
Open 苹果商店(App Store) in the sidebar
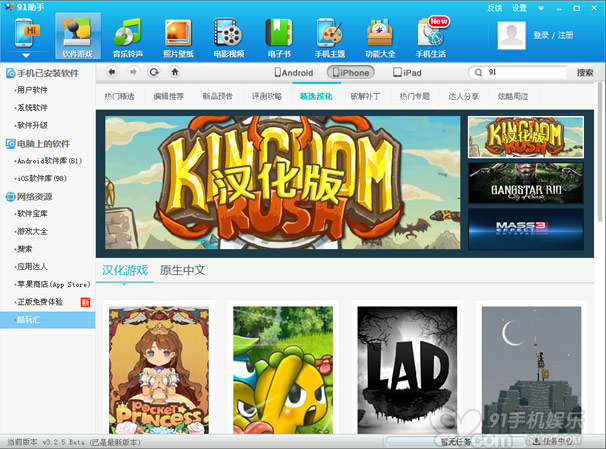pos(53,284)
